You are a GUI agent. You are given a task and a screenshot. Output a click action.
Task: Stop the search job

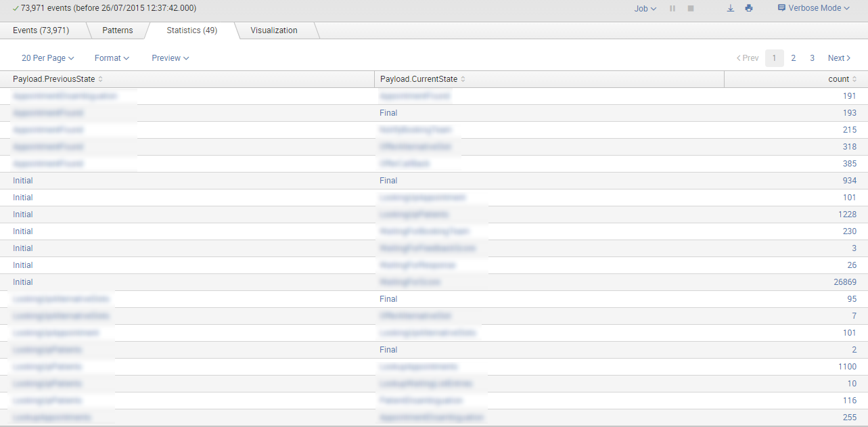(691, 8)
